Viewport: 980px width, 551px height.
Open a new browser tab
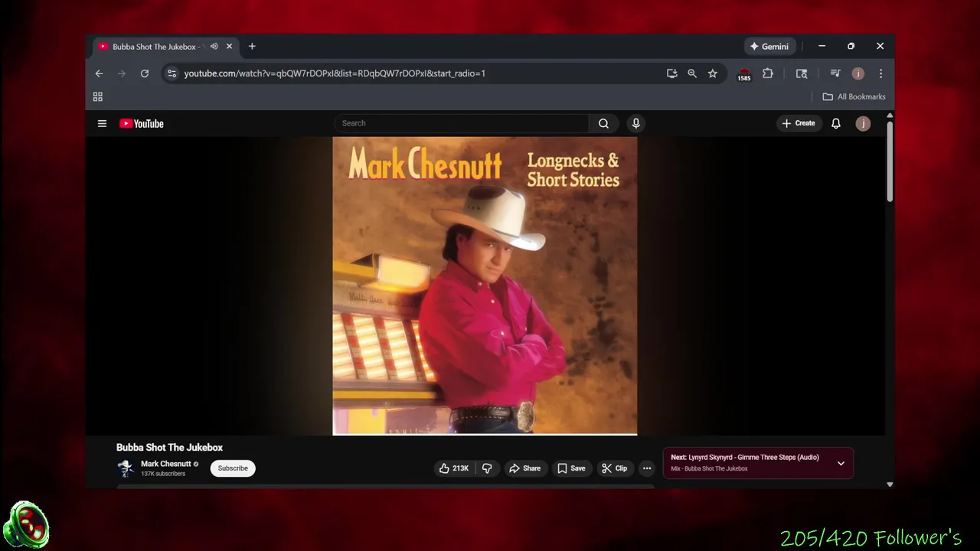(252, 47)
